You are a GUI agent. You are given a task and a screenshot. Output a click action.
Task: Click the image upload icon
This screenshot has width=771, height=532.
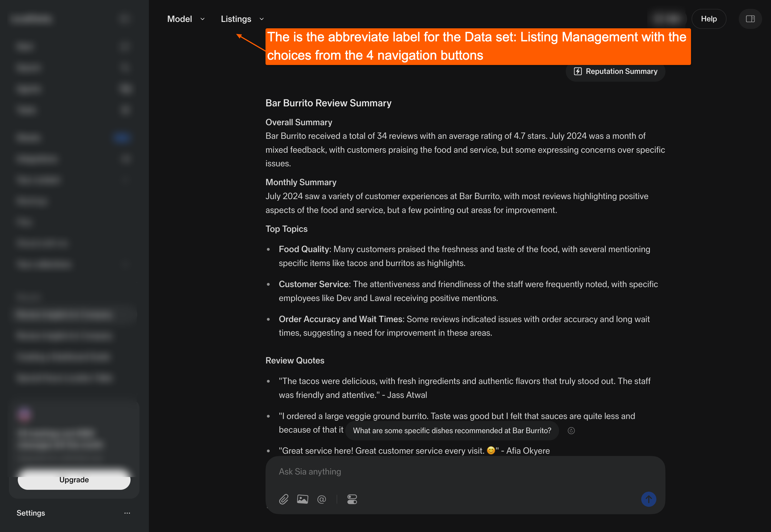302,499
